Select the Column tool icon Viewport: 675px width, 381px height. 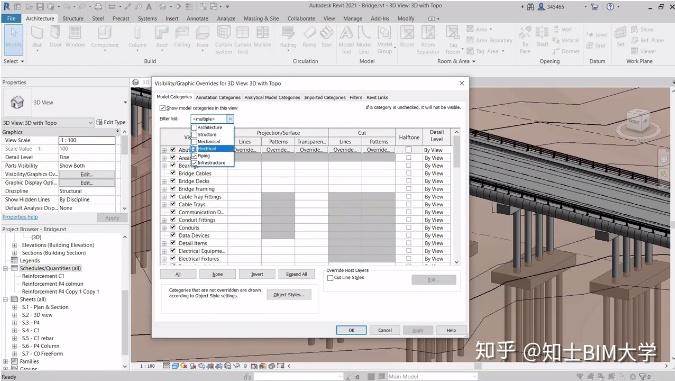(x=137, y=33)
